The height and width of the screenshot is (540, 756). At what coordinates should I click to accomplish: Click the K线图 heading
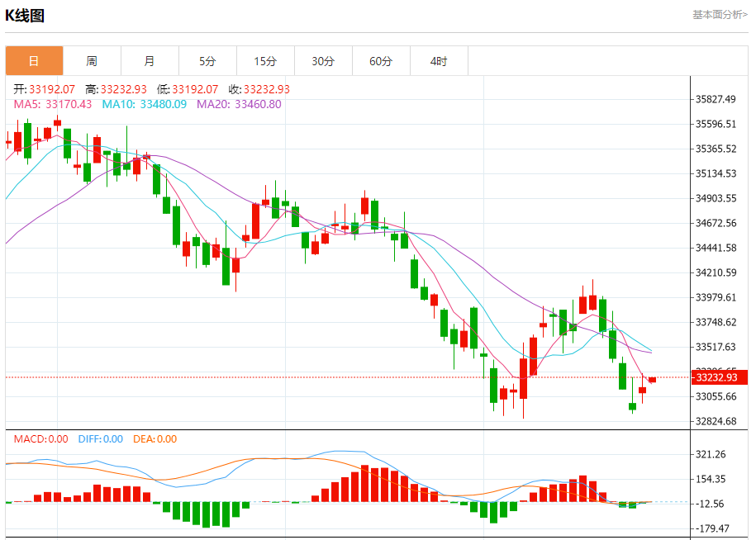pyautogui.click(x=25, y=16)
